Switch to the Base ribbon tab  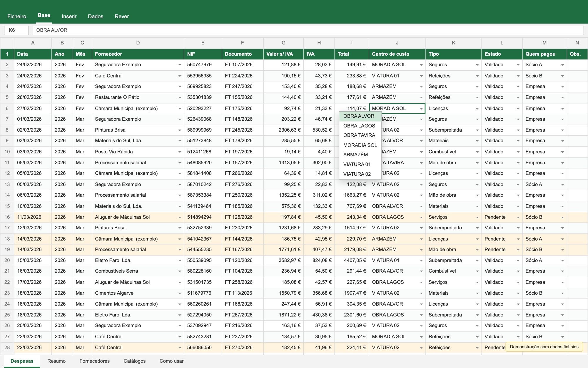click(x=44, y=16)
